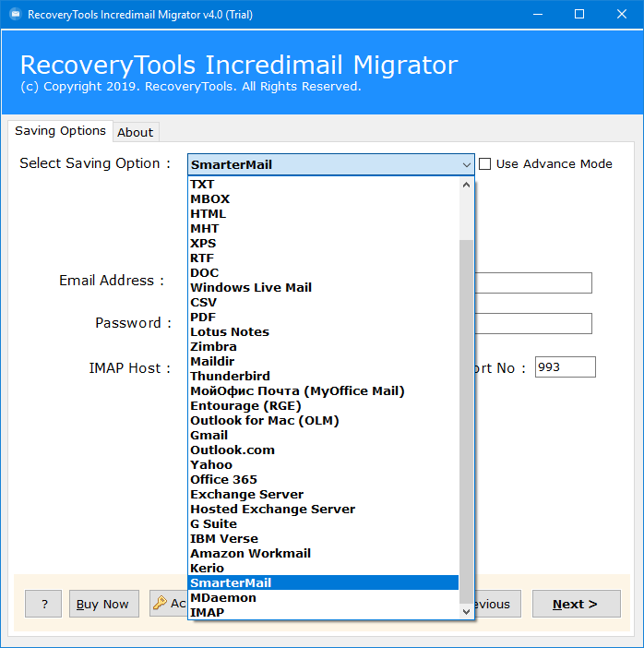Choose MDaemon saving option
644x648 pixels.
coord(324,597)
